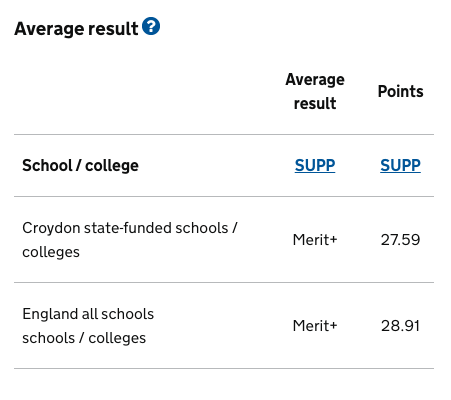Open the SUPP link under Points
The width and height of the screenshot is (451, 400).
click(x=400, y=165)
